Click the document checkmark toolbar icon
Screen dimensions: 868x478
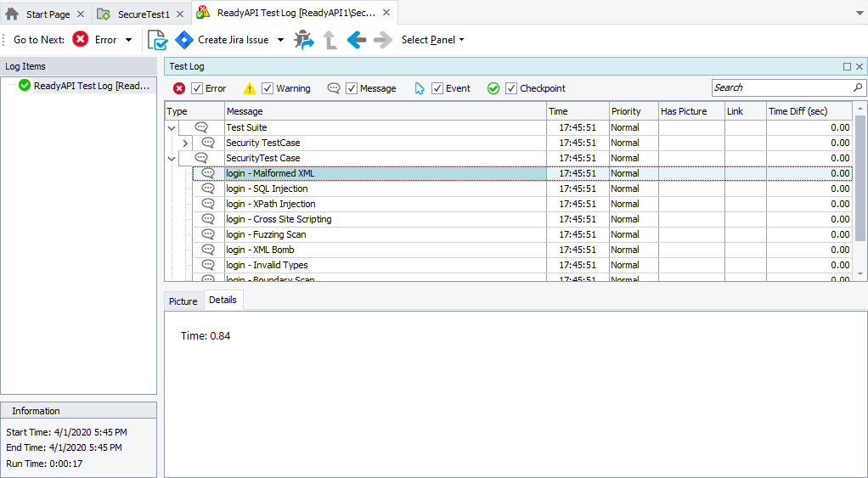tap(157, 40)
